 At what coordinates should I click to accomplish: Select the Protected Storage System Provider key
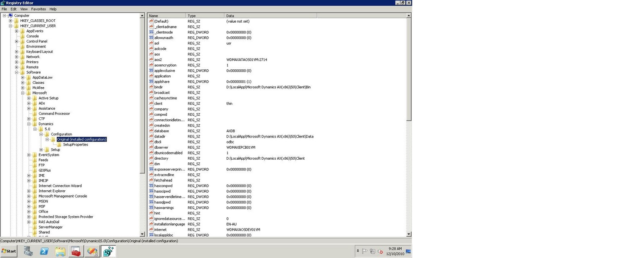[x=66, y=217]
